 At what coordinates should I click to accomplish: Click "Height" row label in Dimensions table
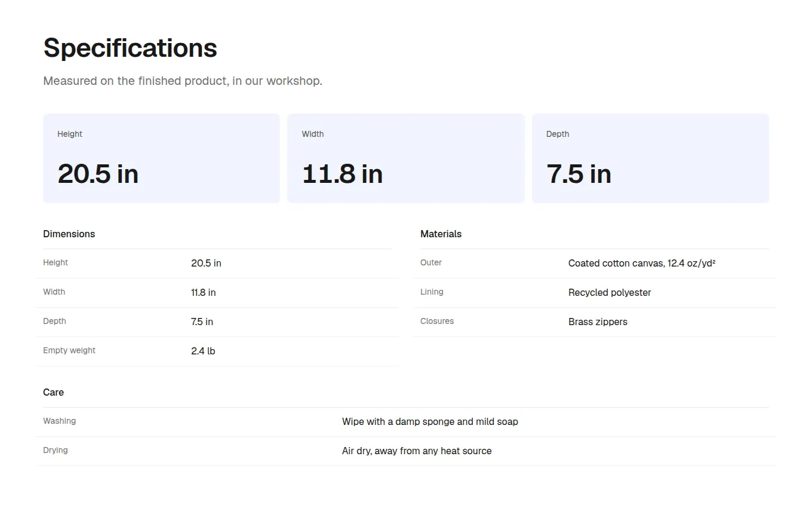56,262
